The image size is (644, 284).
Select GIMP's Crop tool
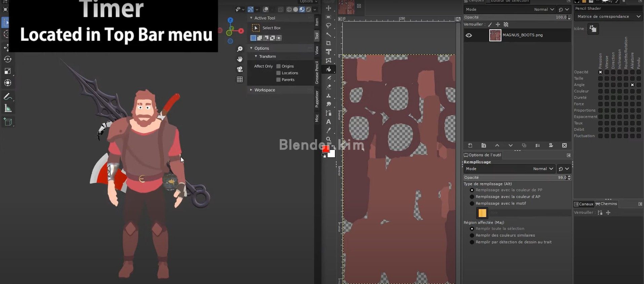329,43
